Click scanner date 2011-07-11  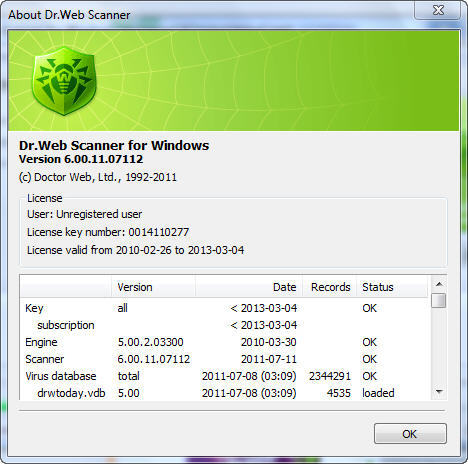click(x=269, y=359)
